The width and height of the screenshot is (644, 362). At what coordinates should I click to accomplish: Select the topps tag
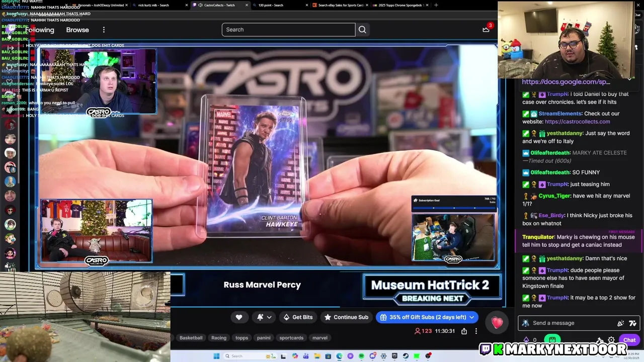pyautogui.click(x=242, y=338)
